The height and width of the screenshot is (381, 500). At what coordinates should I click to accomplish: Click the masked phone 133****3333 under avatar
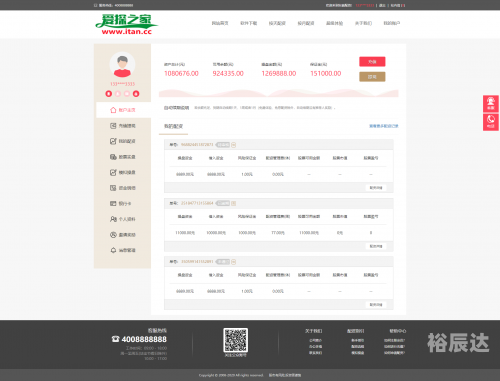pos(122,84)
